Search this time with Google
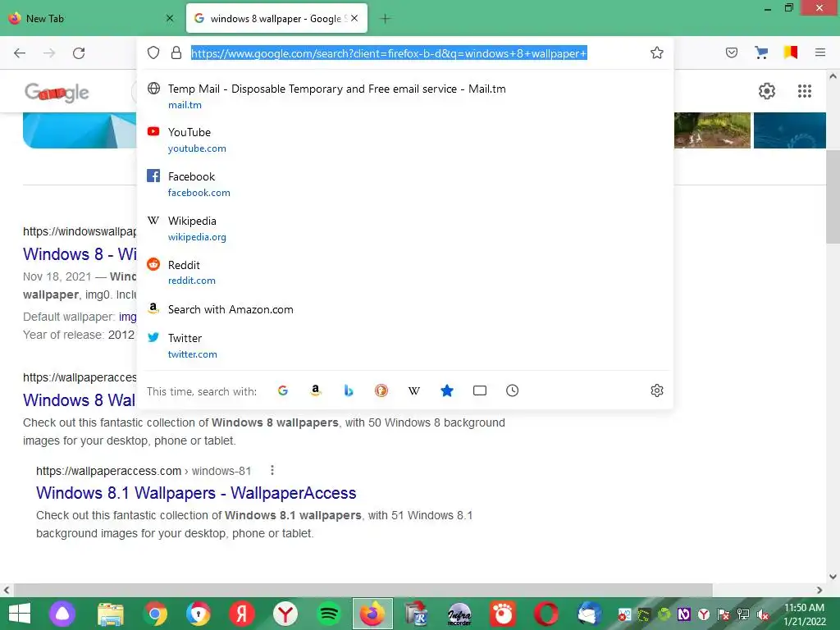The image size is (840, 630). pos(283,390)
